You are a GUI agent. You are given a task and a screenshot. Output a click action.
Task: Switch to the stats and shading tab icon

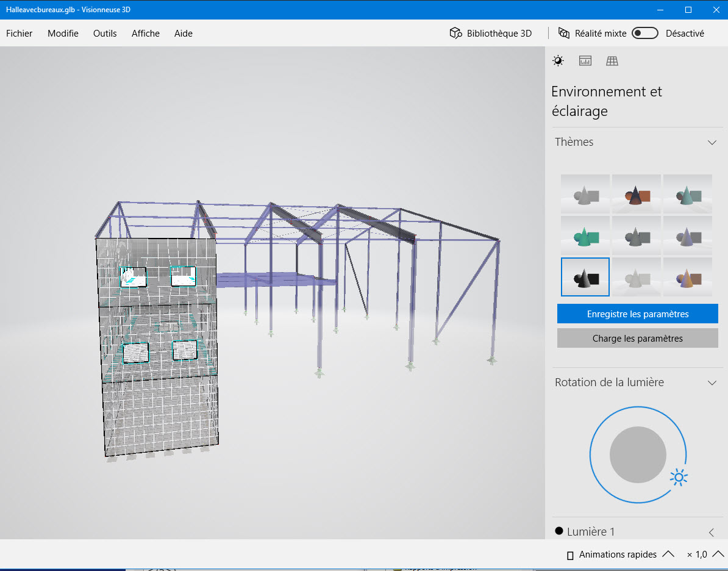point(585,61)
